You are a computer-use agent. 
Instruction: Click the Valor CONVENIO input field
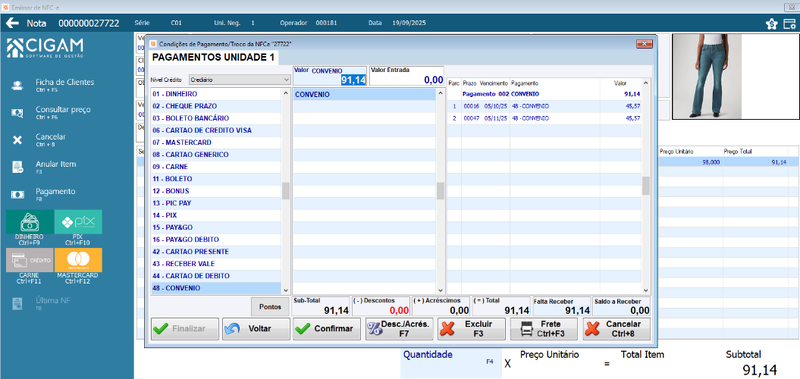330,76
